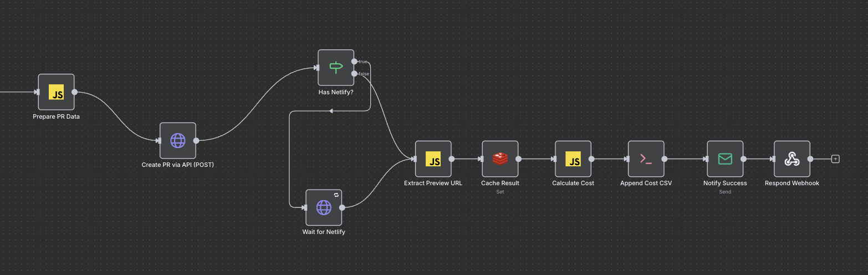Open the Wait for Netlify globe node
Image resolution: width=868 pixels, height=275 pixels.
(324, 207)
